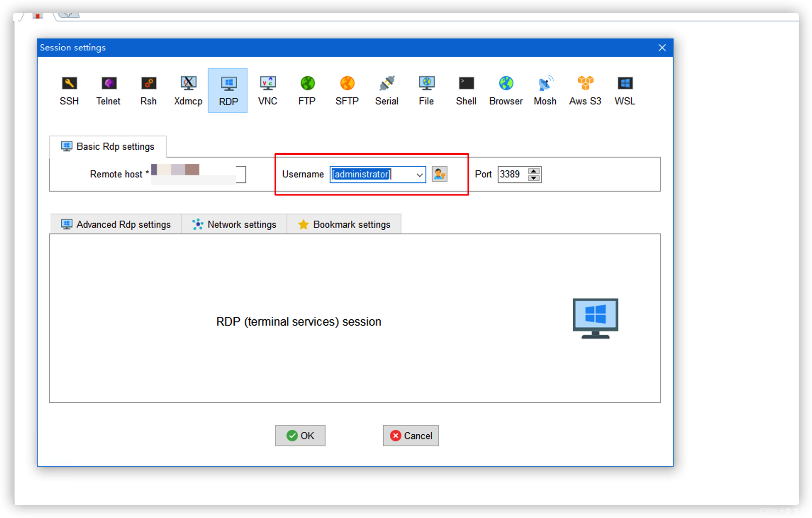Open the credentials manager beside Username
The height and width of the screenshot is (518, 812).
point(440,174)
